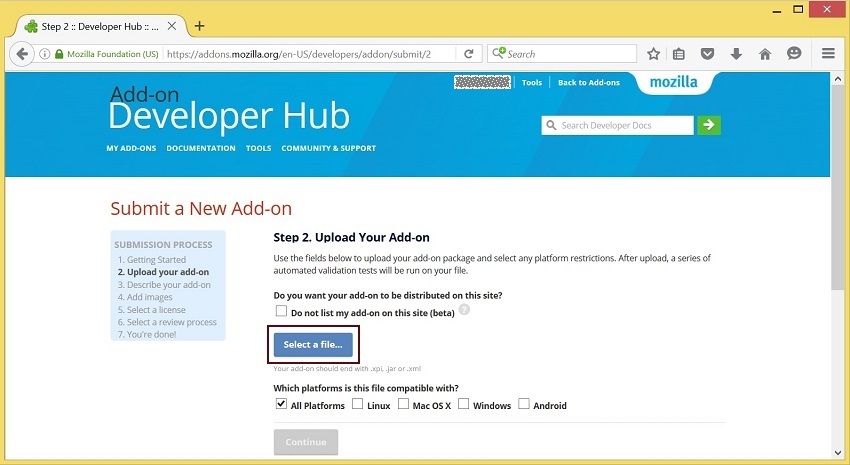850x465 pixels.
Task: Check the Windows platform checkbox
Action: [463, 404]
